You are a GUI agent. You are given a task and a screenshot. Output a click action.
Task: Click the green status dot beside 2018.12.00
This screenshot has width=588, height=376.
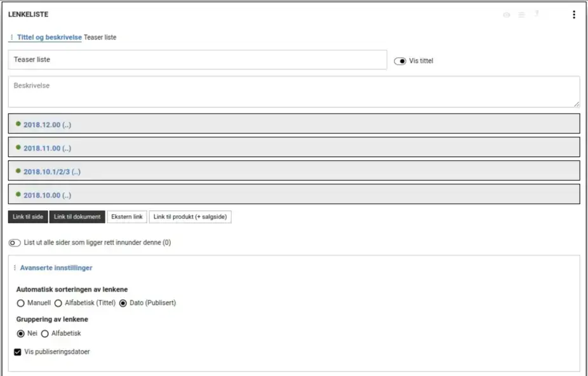coord(18,124)
